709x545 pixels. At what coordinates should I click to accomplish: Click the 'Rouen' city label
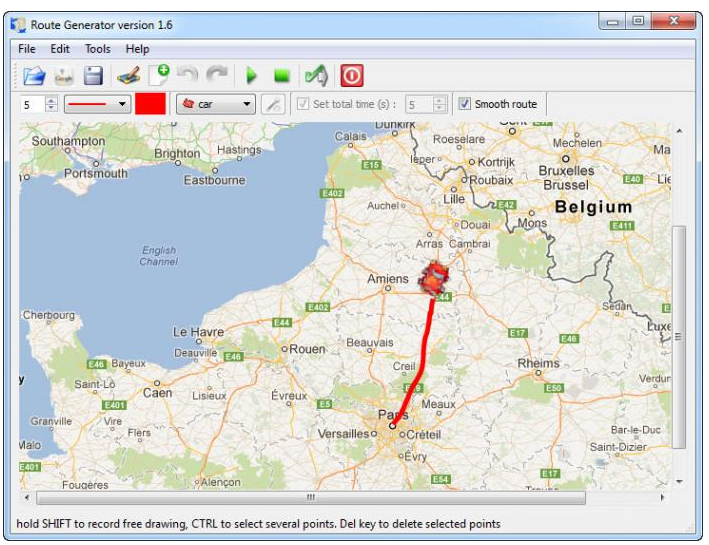tap(307, 349)
